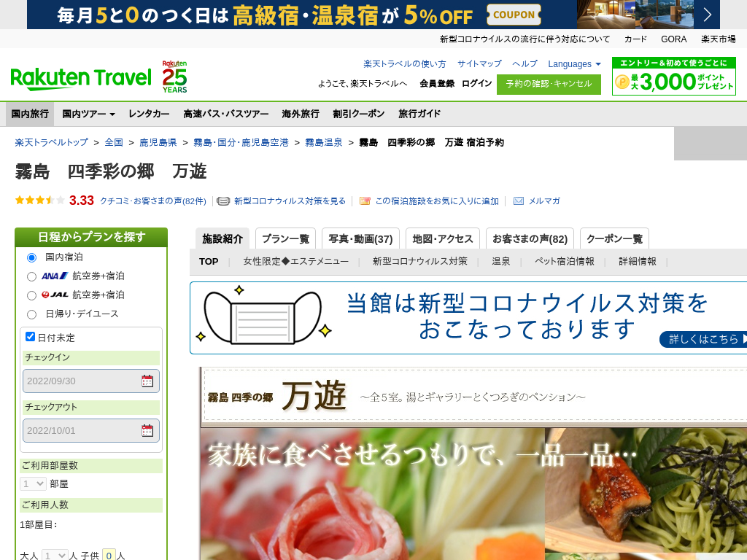747x560 pixels.
Task: Open ペット宿泊情報 sub-navigation link
Action: click(x=565, y=262)
